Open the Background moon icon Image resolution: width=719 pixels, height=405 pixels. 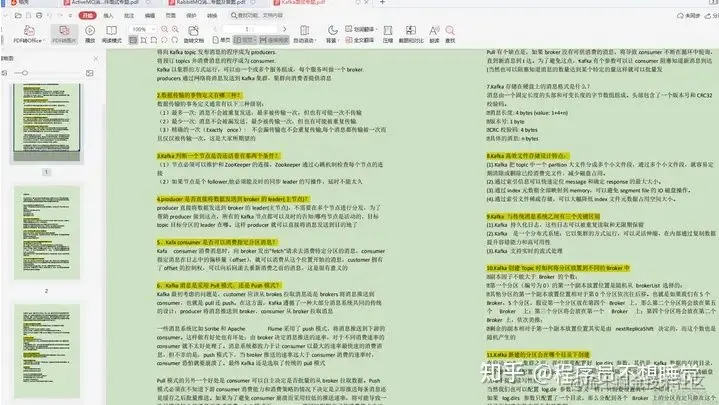[332, 30]
